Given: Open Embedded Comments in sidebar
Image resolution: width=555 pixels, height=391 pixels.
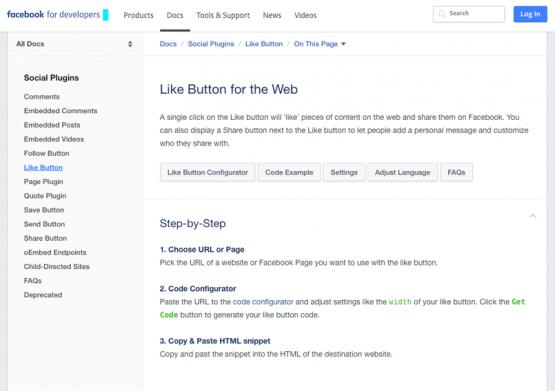Looking at the screenshot, I should (x=61, y=111).
